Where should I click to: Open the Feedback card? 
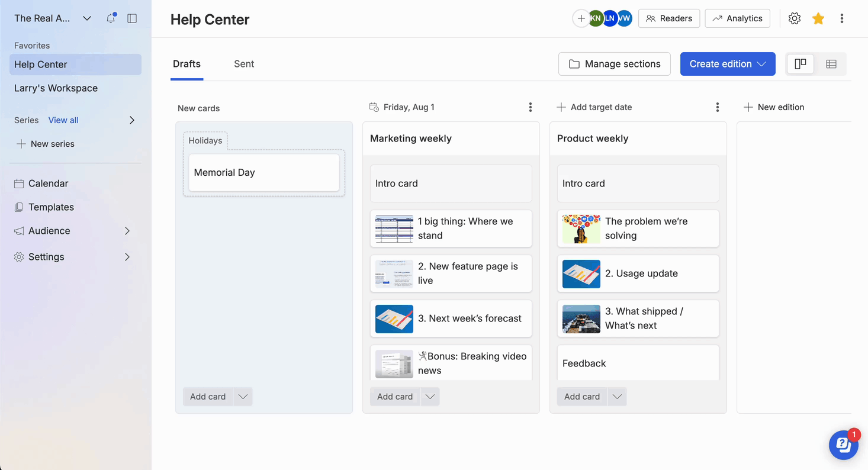tap(638, 363)
